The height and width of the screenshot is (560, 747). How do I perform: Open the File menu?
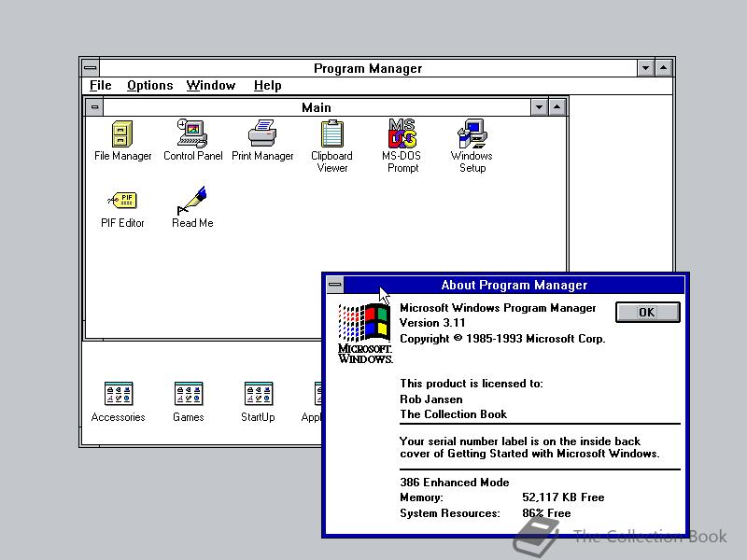point(99,85)
